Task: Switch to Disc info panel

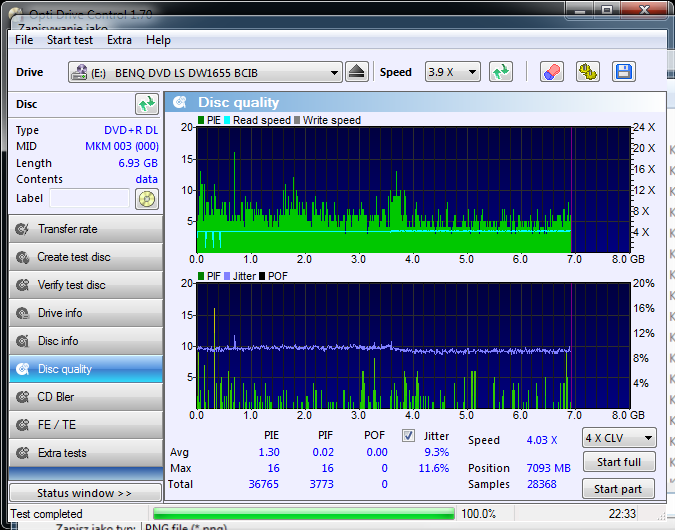Action: tap(86, 341)
